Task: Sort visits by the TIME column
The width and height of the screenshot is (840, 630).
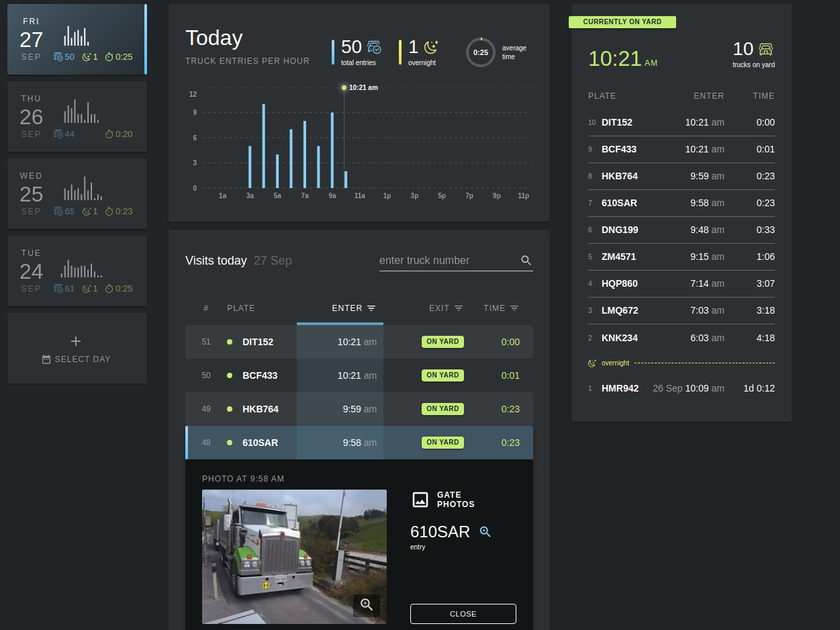Action: (x=501, y=308)
